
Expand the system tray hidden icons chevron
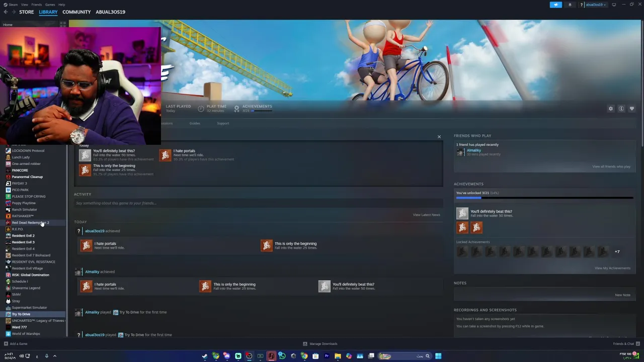pyautogui.click(x=54, y=356)
